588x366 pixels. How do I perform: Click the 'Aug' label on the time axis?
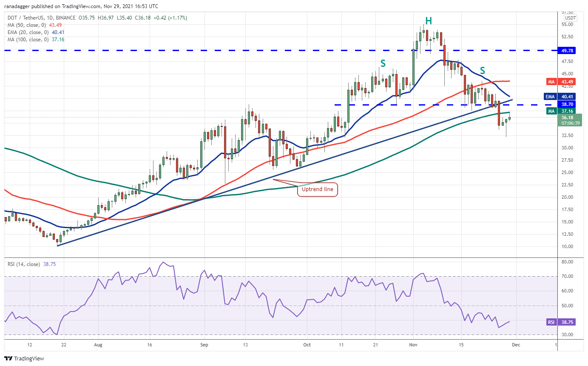[98, 344]
